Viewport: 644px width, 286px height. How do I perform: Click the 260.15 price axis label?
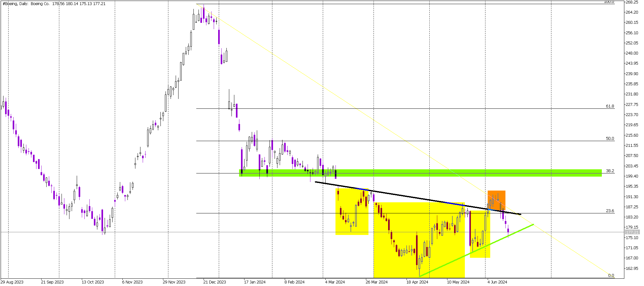click(632, 23)
